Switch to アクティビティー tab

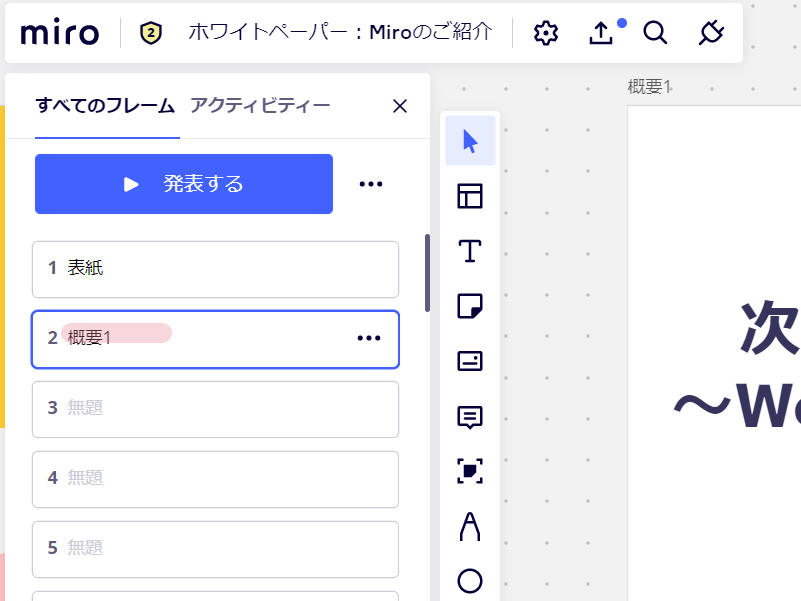pos(261,106)
